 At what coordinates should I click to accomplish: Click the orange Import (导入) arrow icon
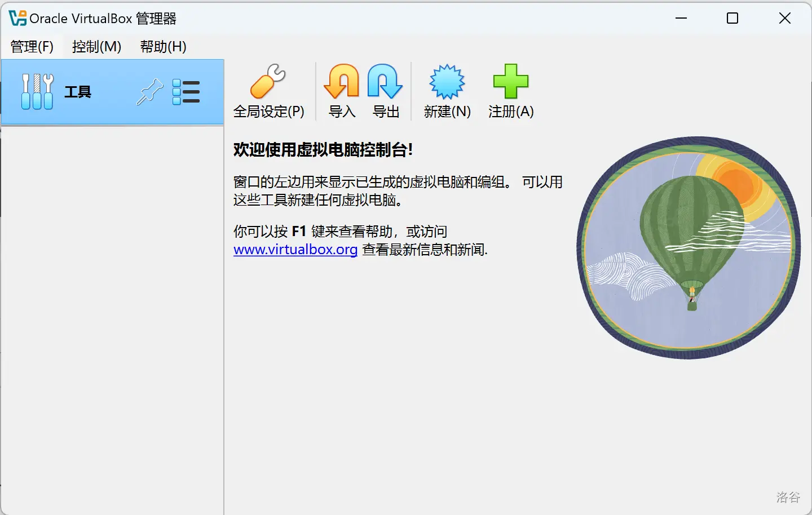pos(342,82)
